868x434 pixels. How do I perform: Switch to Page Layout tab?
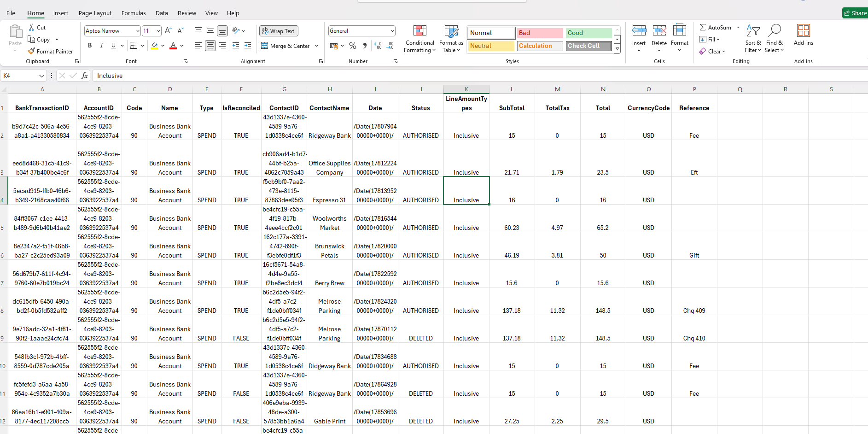click(95, 13)
